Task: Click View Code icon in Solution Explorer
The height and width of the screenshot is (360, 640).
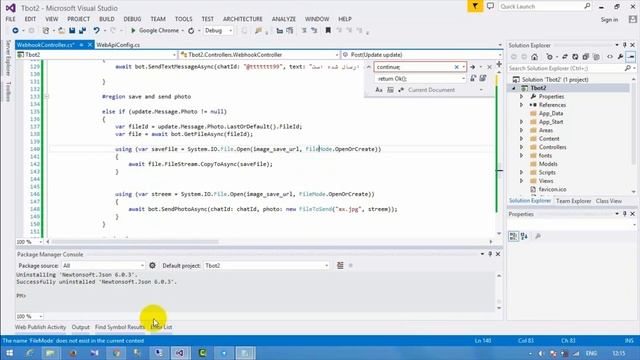Action: 610,57
